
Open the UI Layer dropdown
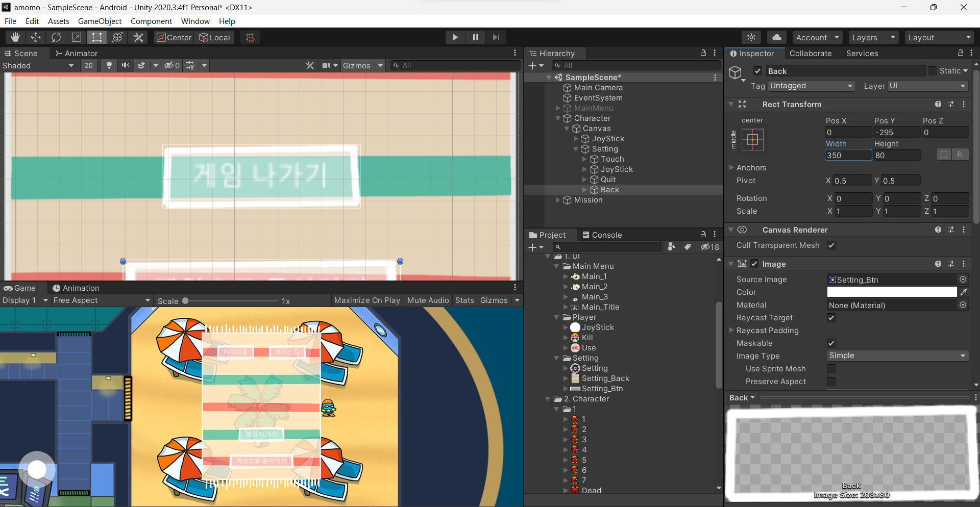(927, 86)
